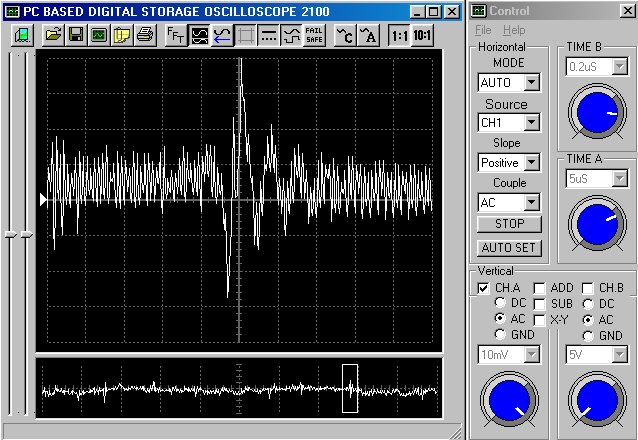638x440 pixels.
Task: Open the File menu in Control window
Action: [x=483, y=31]
